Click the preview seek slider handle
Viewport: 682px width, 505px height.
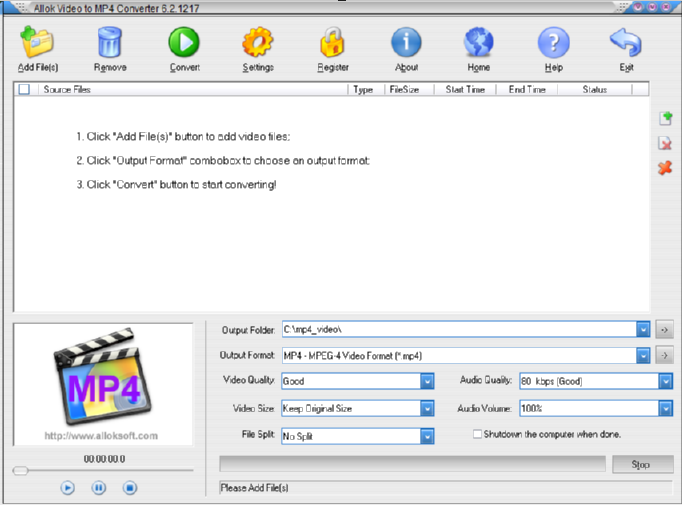point(20,471)
